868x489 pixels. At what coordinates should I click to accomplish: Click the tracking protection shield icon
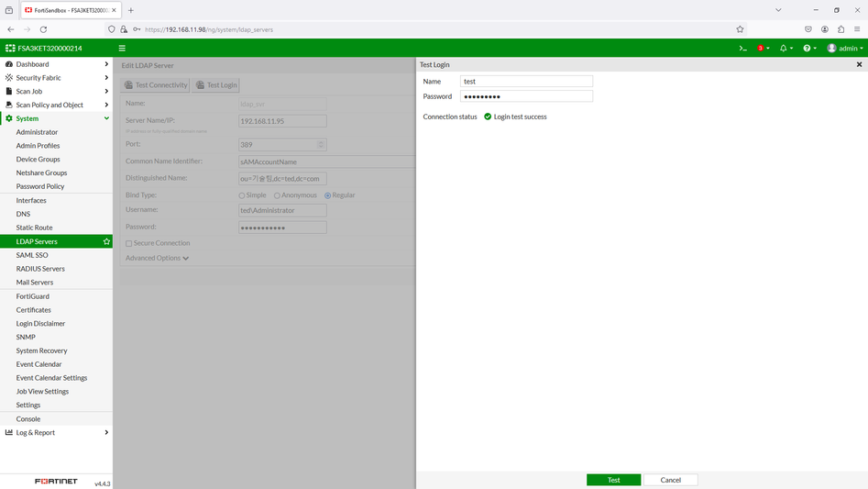tap(112, 29)
